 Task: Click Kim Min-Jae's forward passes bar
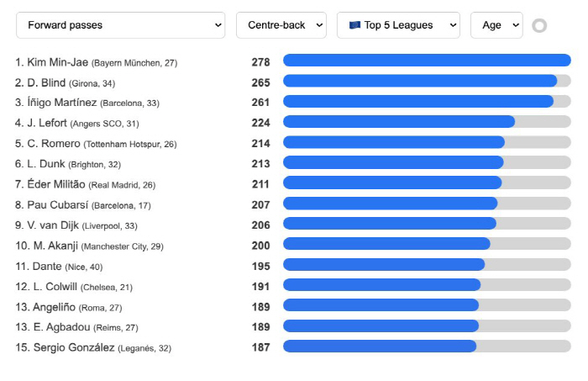point(427,61)
